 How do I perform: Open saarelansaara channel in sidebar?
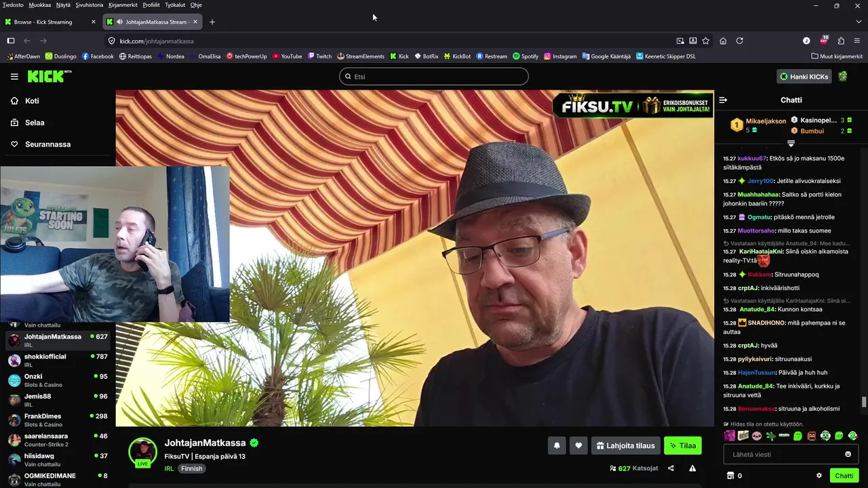(58, 440)
